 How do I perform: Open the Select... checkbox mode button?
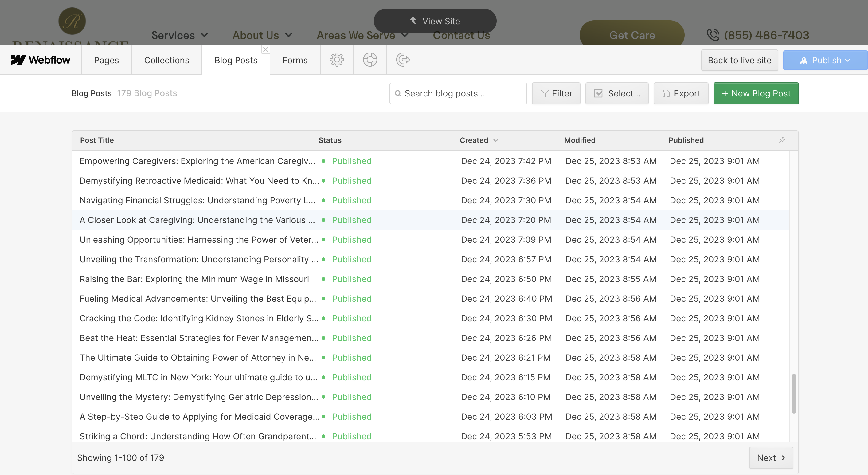(x=617, y=93)
